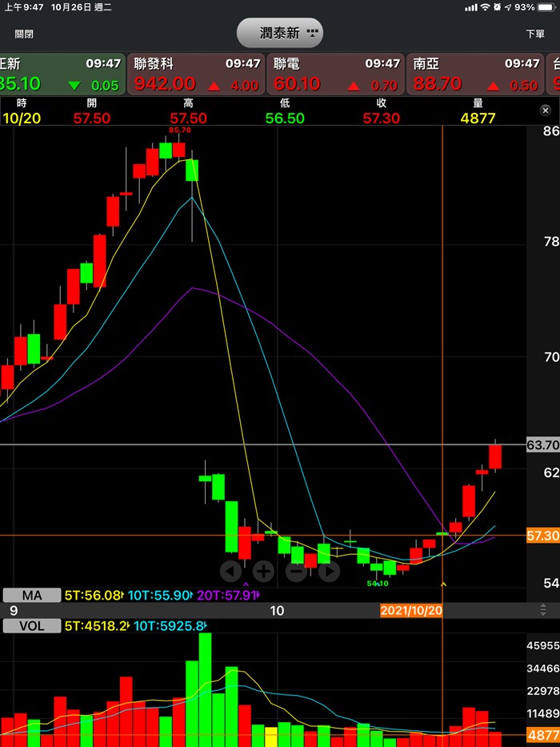
Task: Open the VOL indicator selector
Action: [x=32, y=625]
